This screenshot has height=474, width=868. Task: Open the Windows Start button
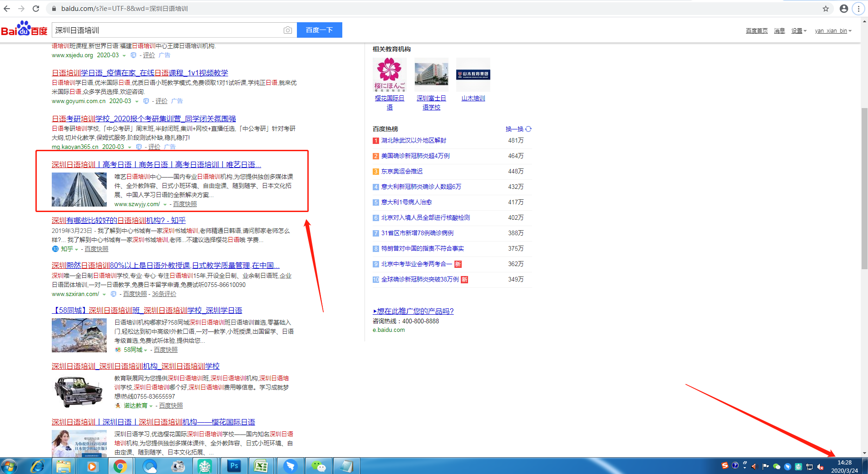point(9,466)
